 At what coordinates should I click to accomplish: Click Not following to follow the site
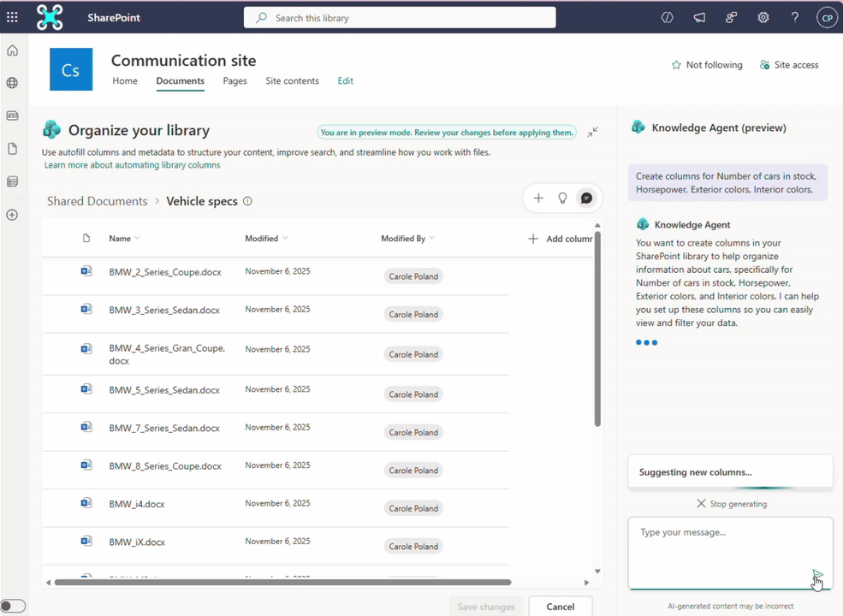(707, 64)
